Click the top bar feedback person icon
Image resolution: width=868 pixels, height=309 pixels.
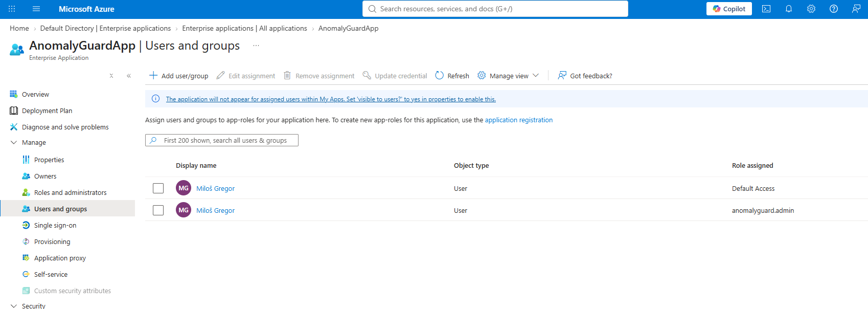pos(856,9)
